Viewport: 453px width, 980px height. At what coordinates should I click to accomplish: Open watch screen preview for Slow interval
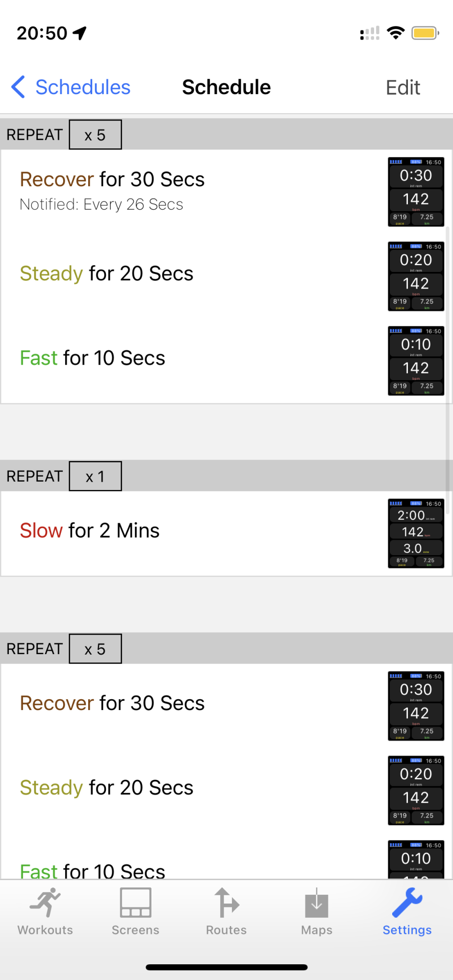416,534
